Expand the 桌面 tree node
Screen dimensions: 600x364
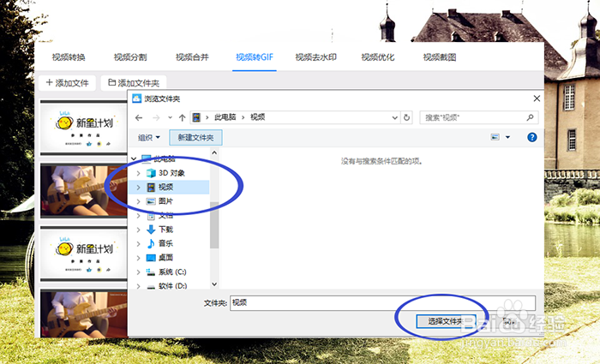(139, 258)
